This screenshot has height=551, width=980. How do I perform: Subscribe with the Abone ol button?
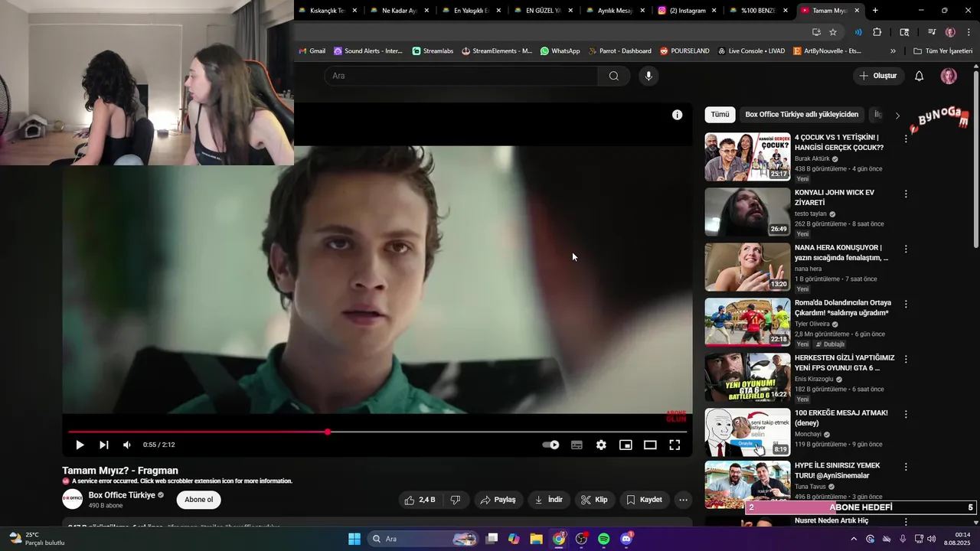click(199, 500)
